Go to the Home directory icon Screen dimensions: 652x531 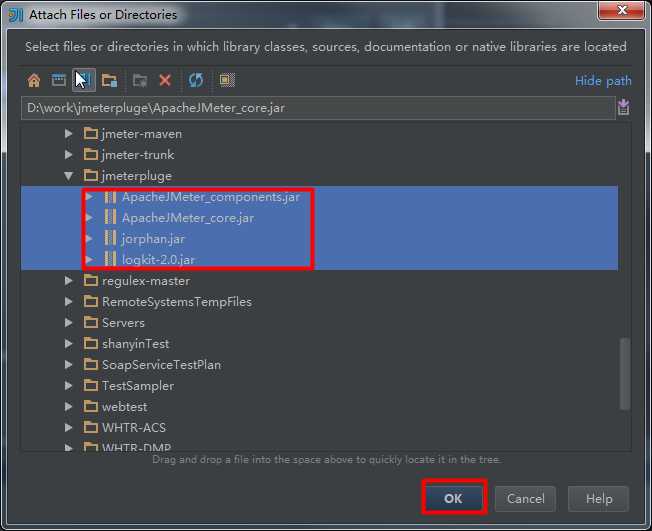pyautogui.click(x=34, y=80)
